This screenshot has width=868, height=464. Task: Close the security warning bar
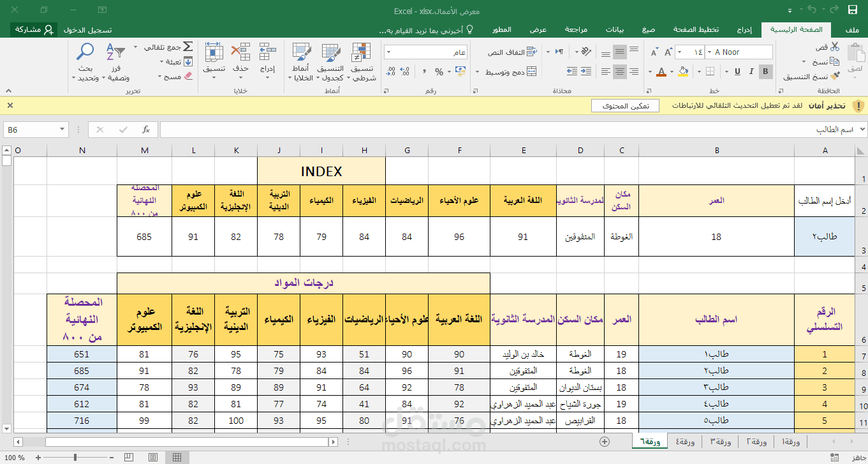point(10,105)
